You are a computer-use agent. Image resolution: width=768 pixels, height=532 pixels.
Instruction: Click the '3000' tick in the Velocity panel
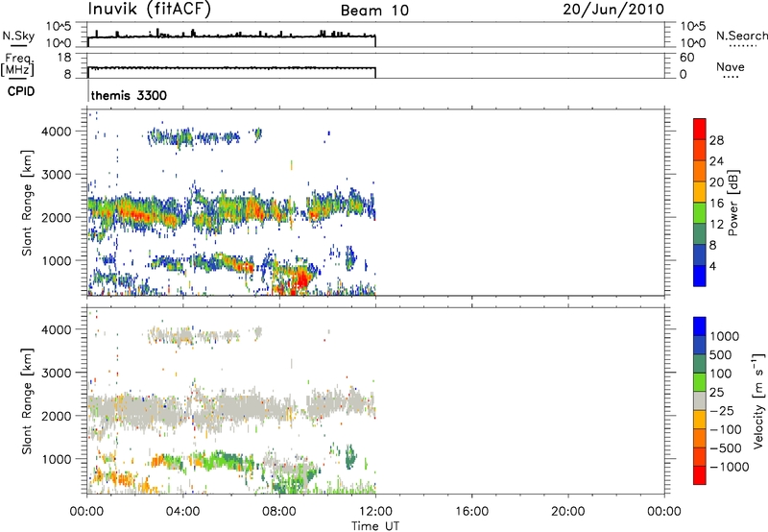pos(57,373)
